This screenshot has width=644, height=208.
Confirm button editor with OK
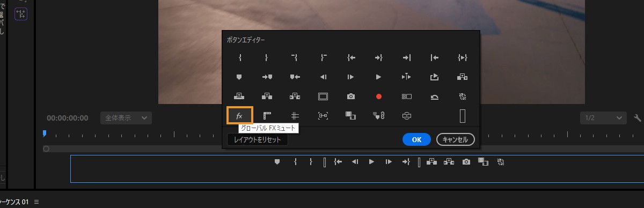coord(416,139)
